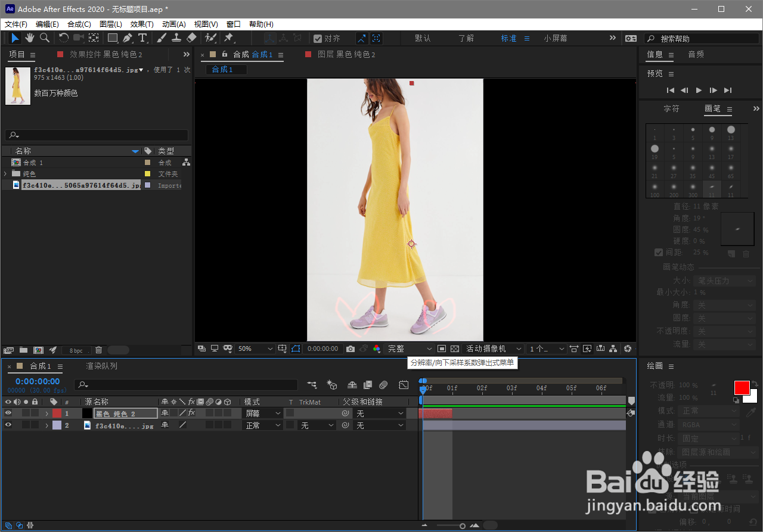Open the channel and color management icon
Screen dimensions: 763x532
click(x=377, y=349)
